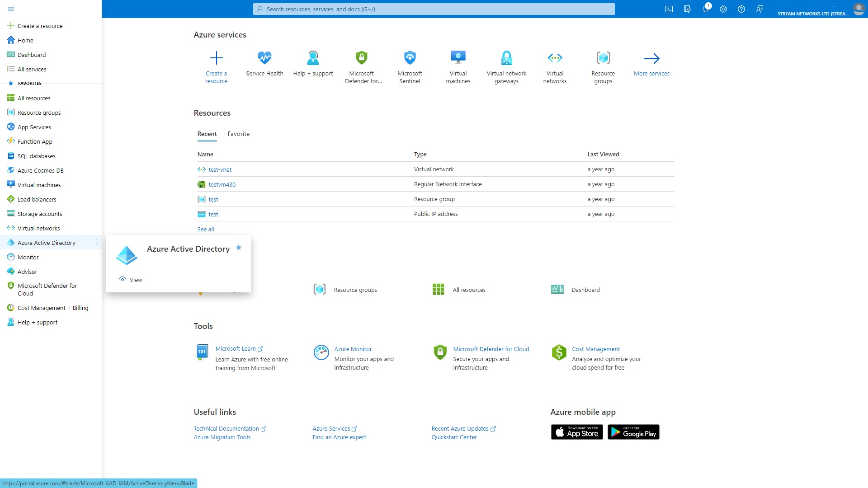
Task: Click the search resources input field
Action: click(x=434, y=9)
